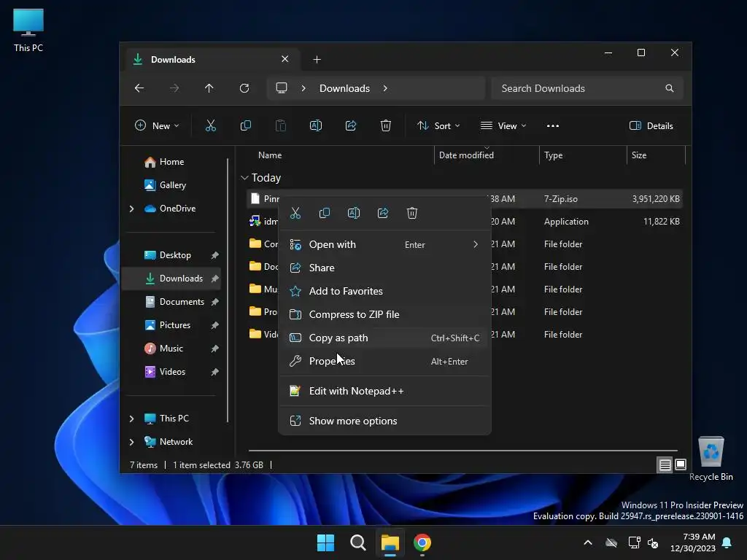Expand the This PC tree node

(x=132, y=419)
